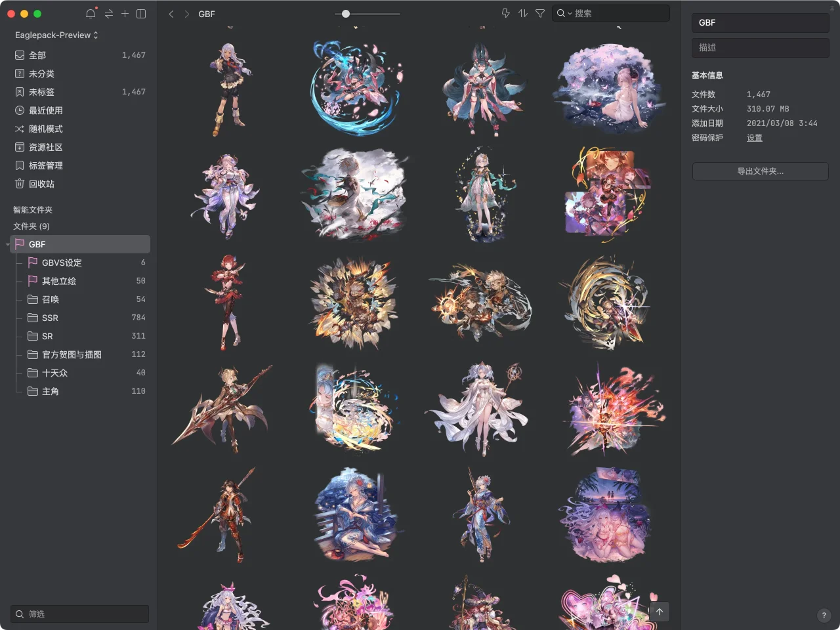
Task: Open the sort order arrows icon
Action: 523,13
